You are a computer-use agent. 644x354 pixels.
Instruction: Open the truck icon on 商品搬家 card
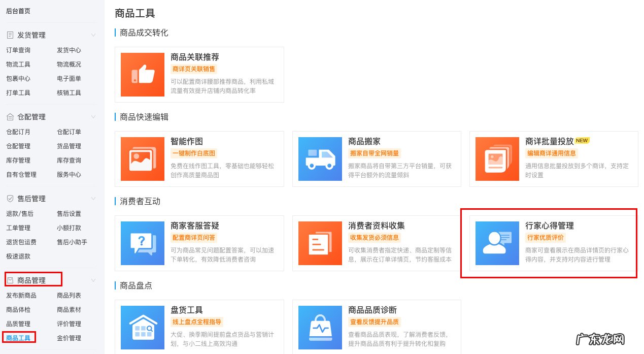pos(320,158)
